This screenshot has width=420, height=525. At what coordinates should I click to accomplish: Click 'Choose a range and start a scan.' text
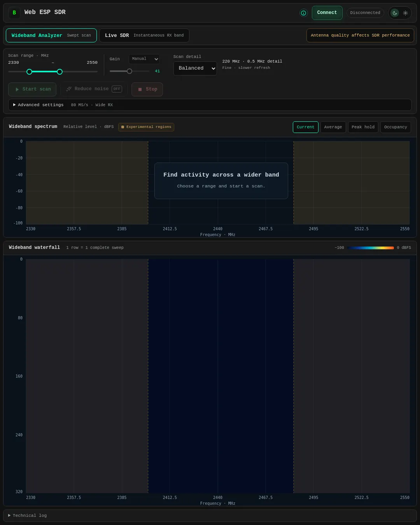pyautogui.click(x=221, y=186)
